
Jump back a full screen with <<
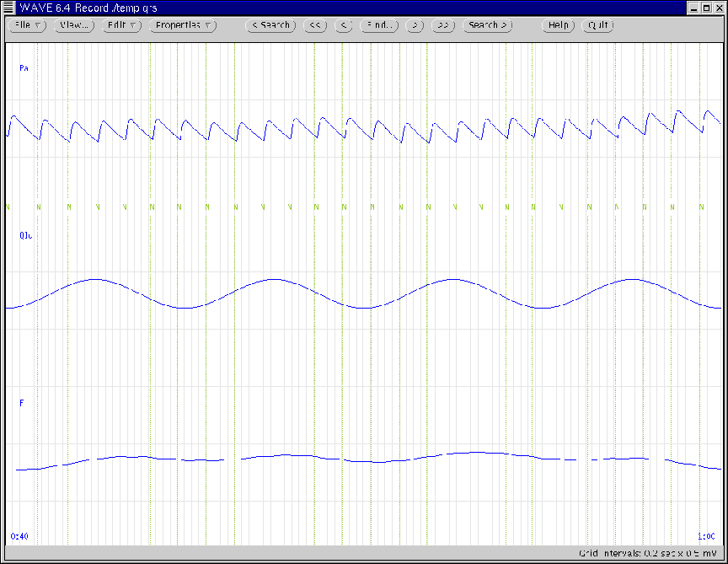pyautogui.click(x=315, y=25)
